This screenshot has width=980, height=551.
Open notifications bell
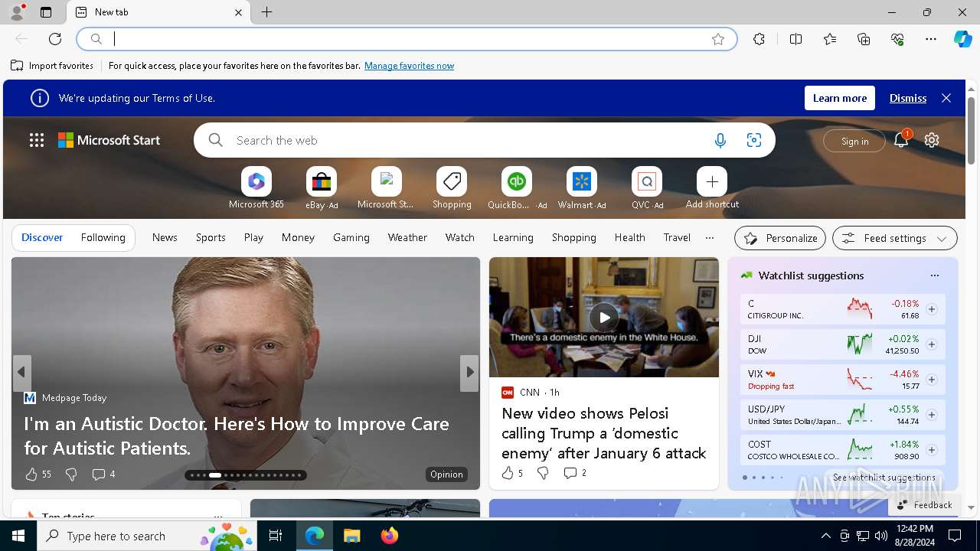click(901, 140)
